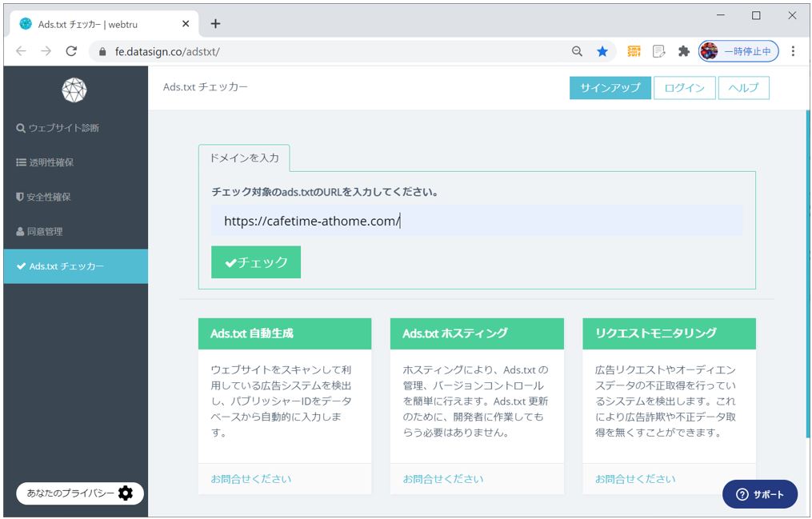This screenshot has width=812, height=519.
Task: Click the ログイン button
Action: tap(684, 88)
